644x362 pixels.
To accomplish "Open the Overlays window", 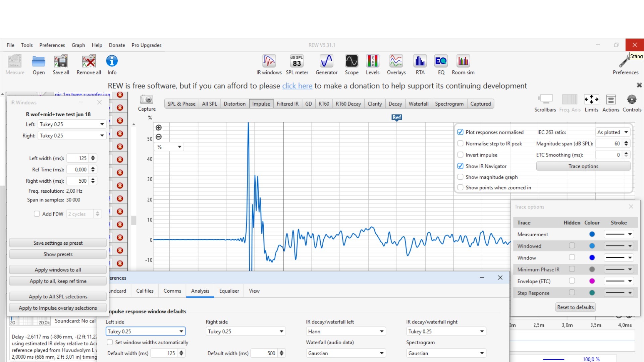I will click(x=396, y=65).
